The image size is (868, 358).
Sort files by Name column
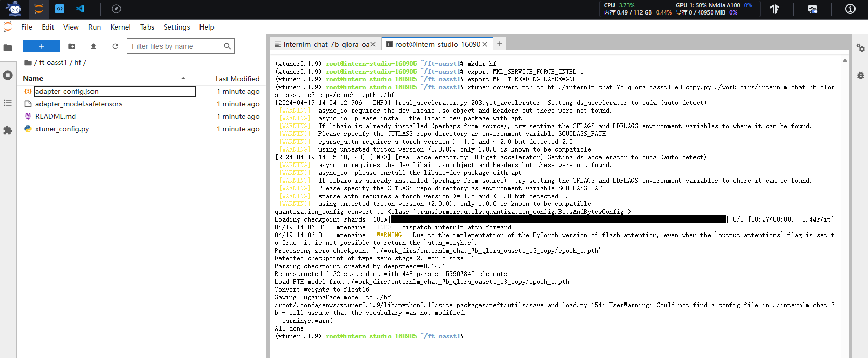106,78
